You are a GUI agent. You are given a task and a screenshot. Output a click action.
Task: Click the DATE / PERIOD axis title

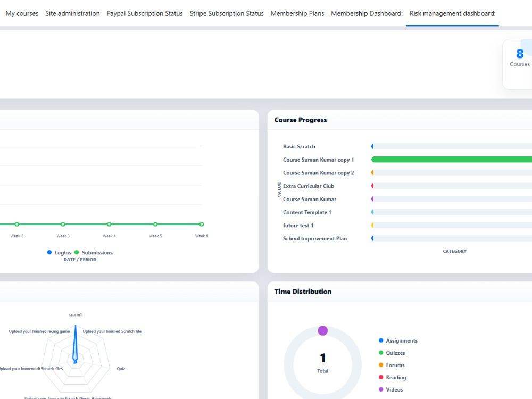tap(80, 260)
